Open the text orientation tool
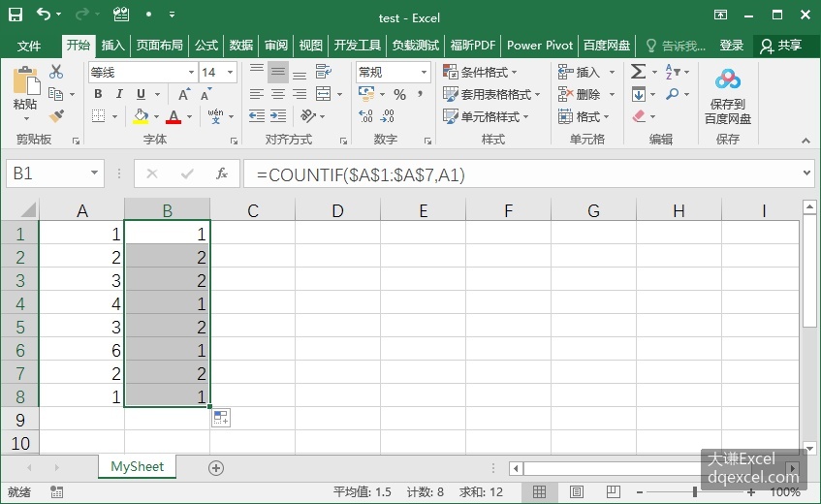 click(308, 115)
